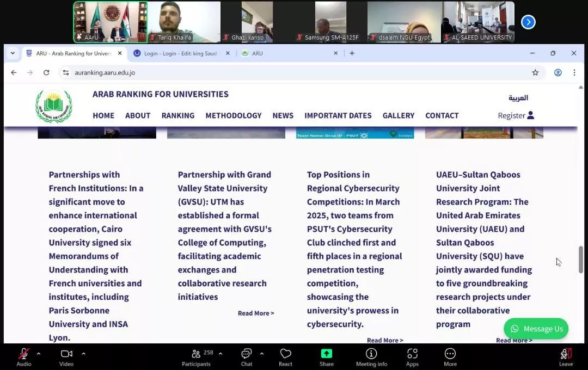Open the RANKING menu item
The image size is (588, 370).
177,115
